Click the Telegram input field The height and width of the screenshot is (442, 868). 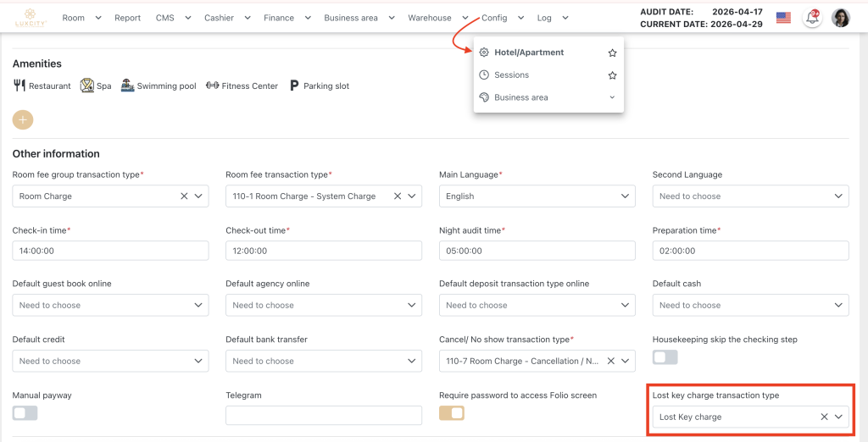(x=323, y=415)
